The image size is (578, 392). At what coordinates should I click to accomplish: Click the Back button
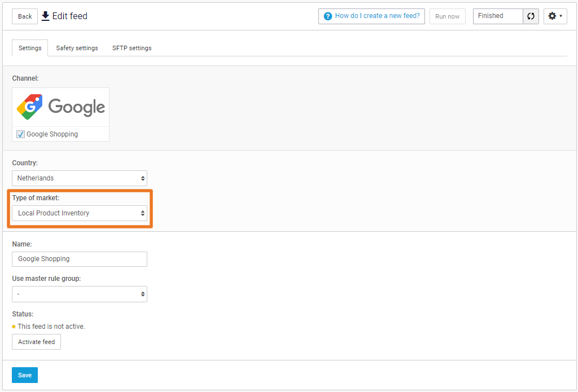click(x=25, y=16)
